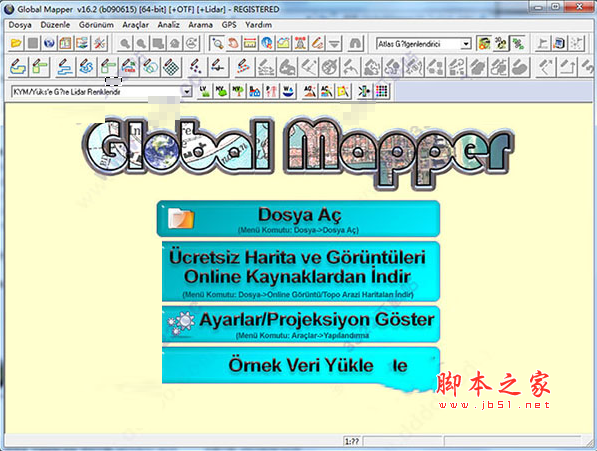
Task: Open the Analiz menu
Action: coord(169,25)
